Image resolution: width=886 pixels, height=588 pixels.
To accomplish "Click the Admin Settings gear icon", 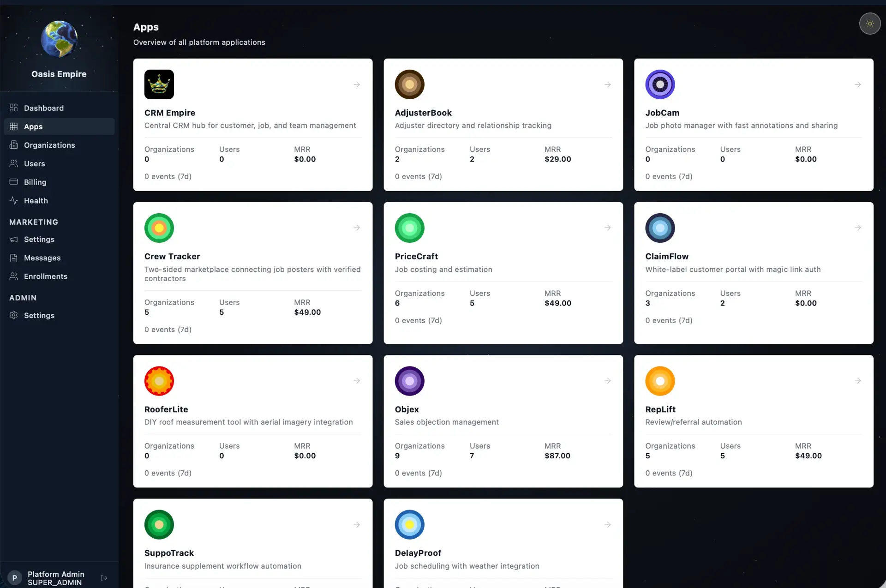I will pyautogui.click(x=14, y=315).
